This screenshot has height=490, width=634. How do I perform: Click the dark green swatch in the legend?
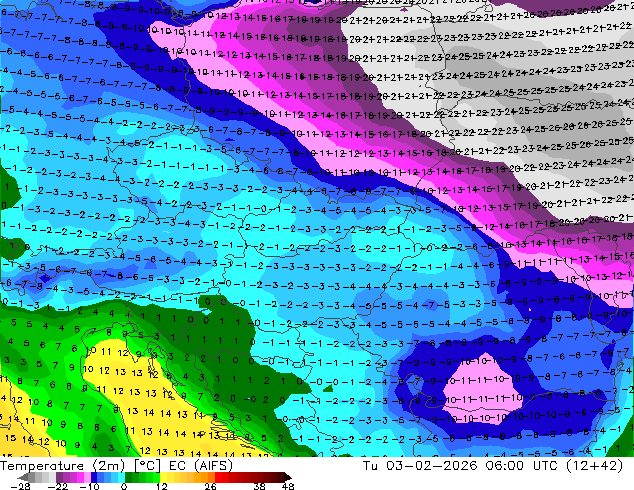128,477
